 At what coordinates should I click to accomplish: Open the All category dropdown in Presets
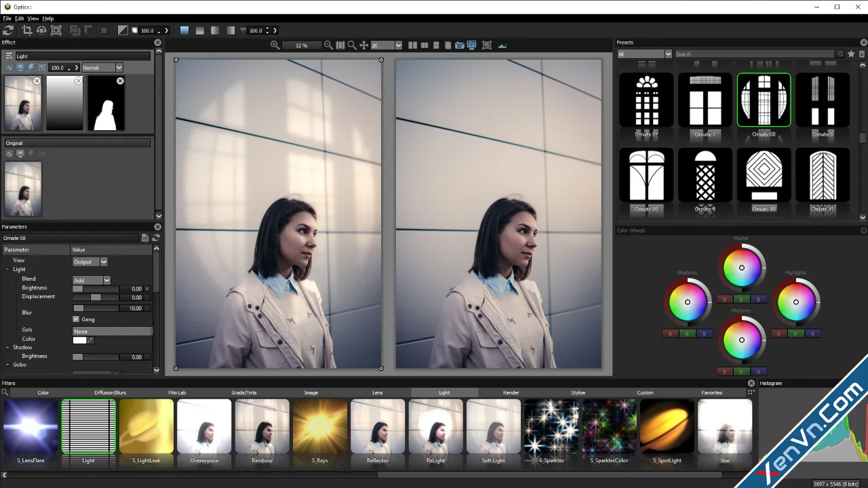[644, 54]
